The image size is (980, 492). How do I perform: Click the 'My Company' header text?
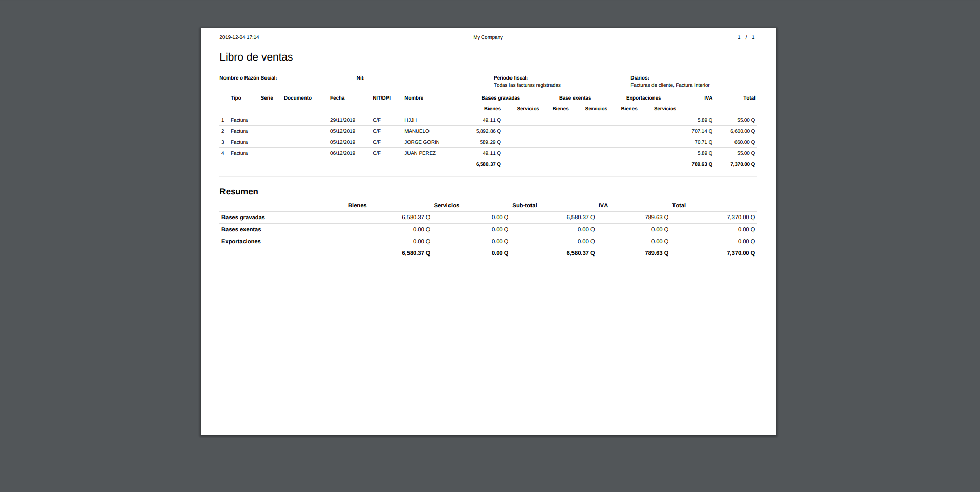[x=488, y=37]
